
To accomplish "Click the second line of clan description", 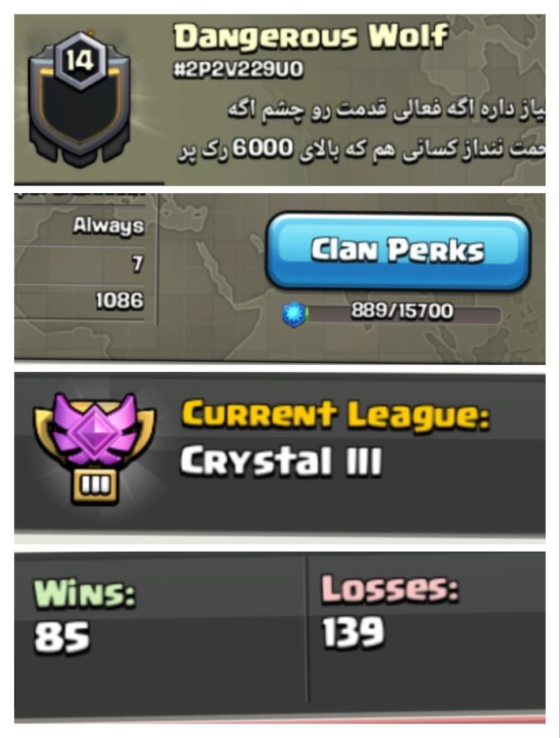I will point(360,150).
